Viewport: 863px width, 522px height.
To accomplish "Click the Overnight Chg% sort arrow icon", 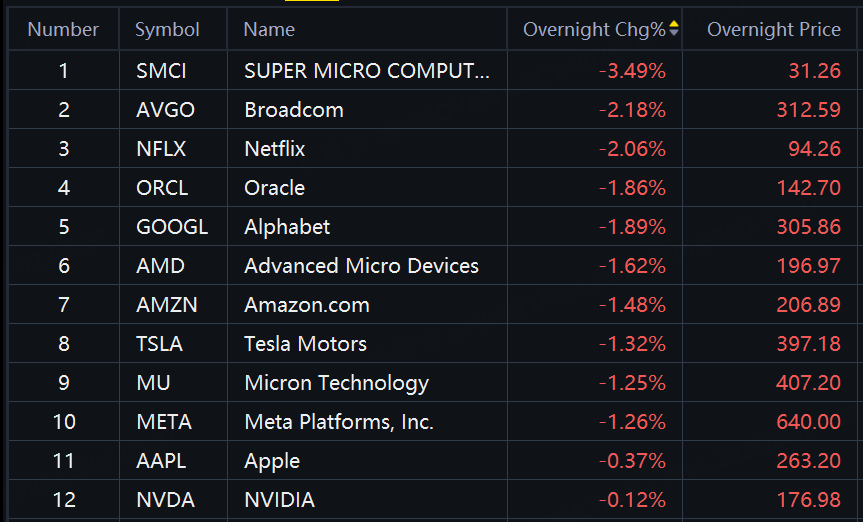I will (674, 29).
